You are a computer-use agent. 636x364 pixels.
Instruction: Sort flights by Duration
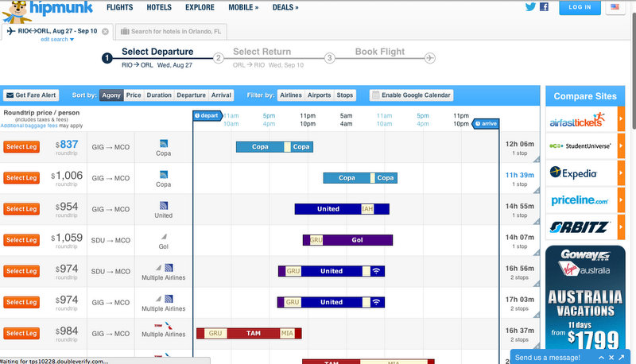click(x=159, y=95)
